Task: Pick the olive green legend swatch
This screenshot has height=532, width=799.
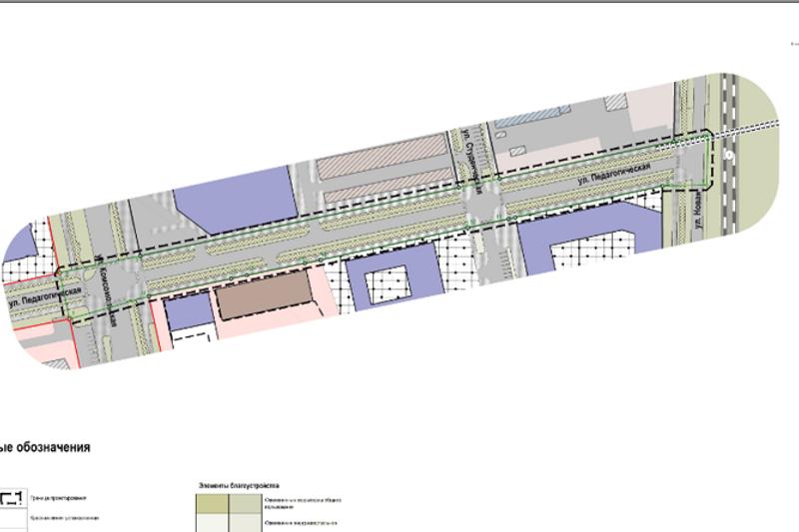Action: coord(213,504)
